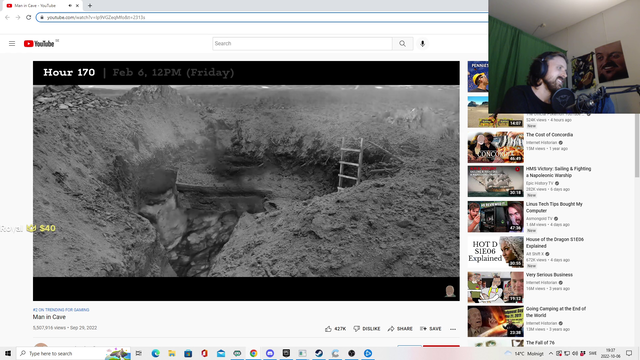Open #2 on Trending for Gaming link
This screenshot has width=640, height=360.
[61, 310]
